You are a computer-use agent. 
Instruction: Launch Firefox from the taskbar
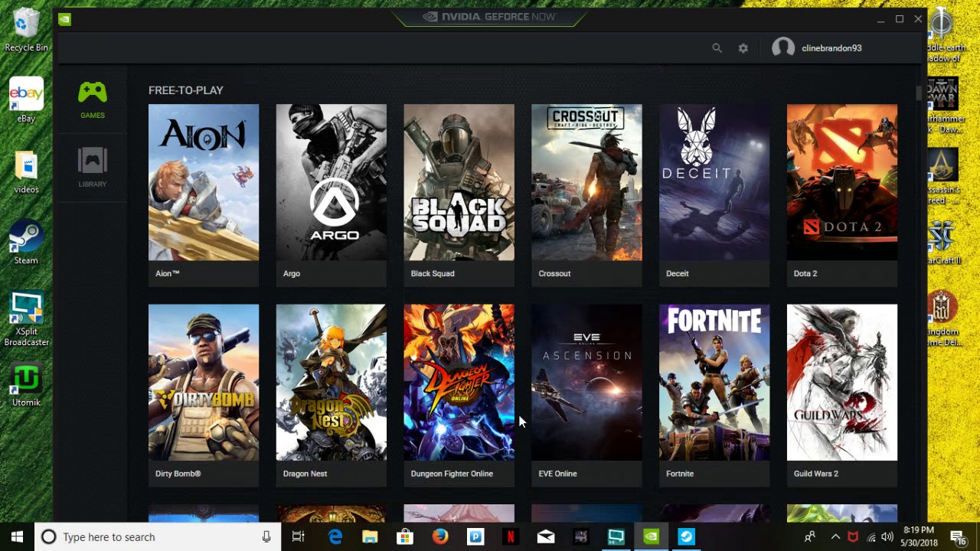pos(439,537)
